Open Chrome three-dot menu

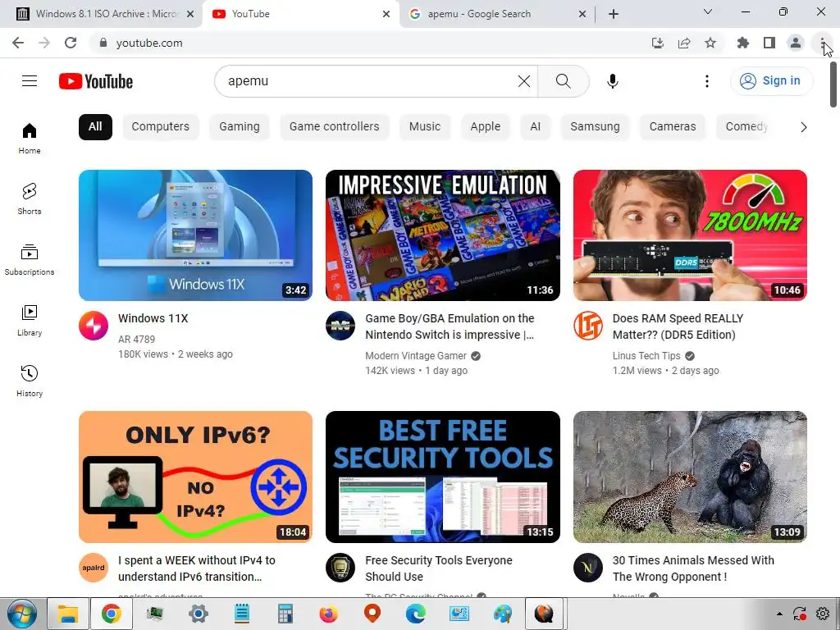click(x=822, y=43)
